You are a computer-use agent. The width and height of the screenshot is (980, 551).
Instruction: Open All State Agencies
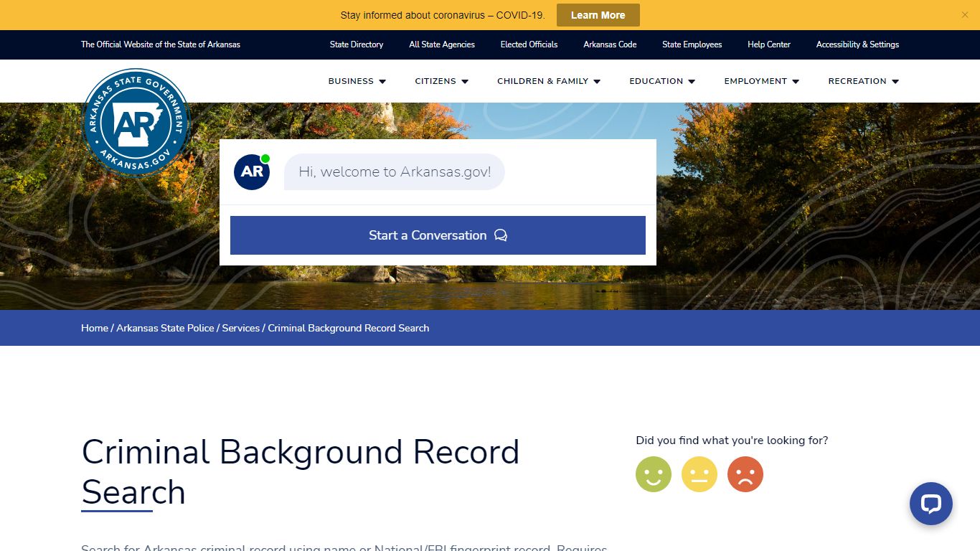point(442,44)
